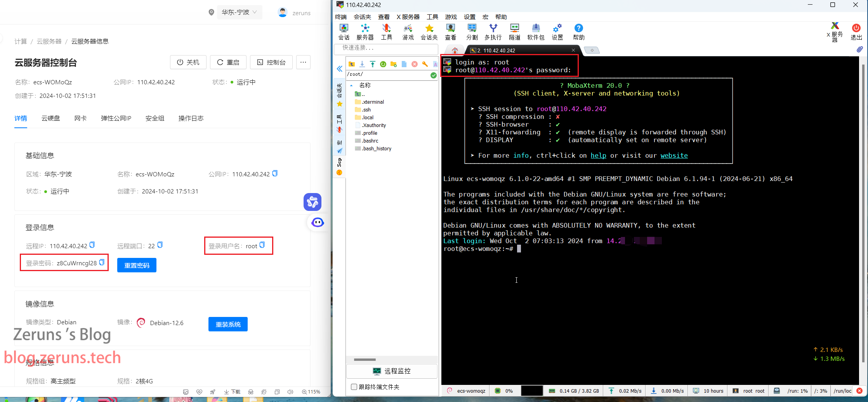Image resolution: width=868 pixels, height=402 pixels.
Task: Copy the 登录用户名 root value
Action: (262, 245)
